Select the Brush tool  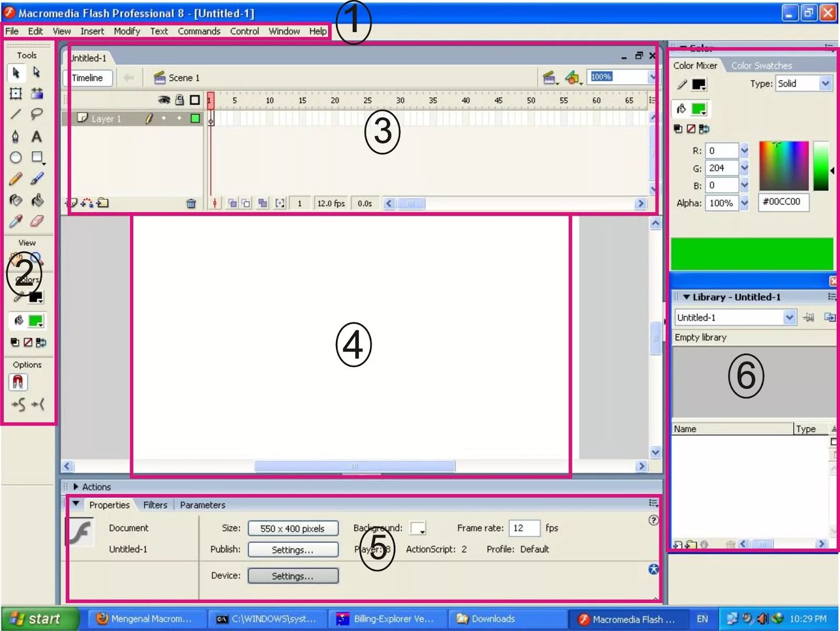tap(37, 179)
